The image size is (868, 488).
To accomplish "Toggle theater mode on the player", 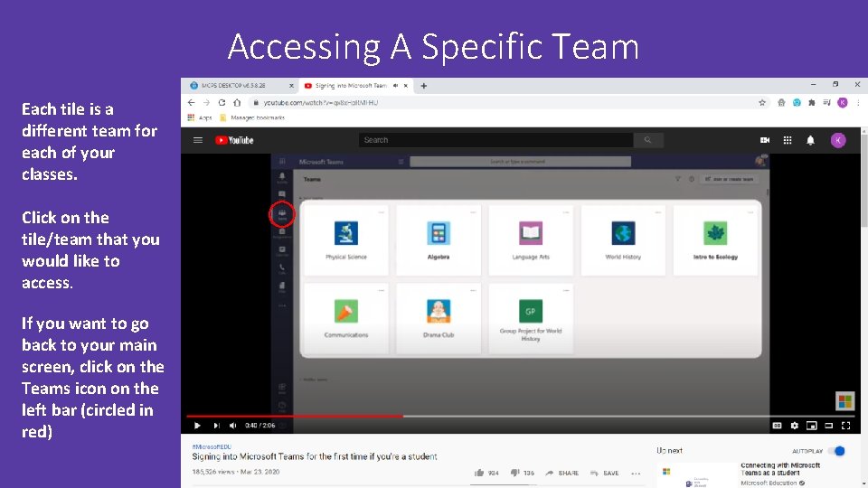I will click(x=829, y=426).
